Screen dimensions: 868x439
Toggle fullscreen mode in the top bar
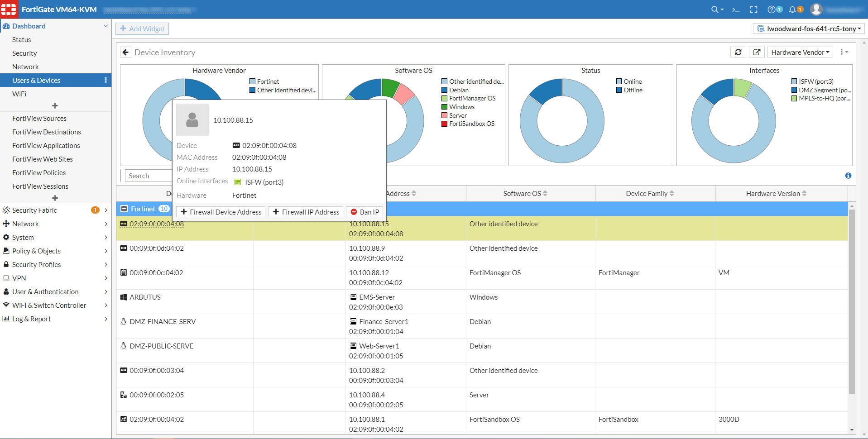click(754, 9)
